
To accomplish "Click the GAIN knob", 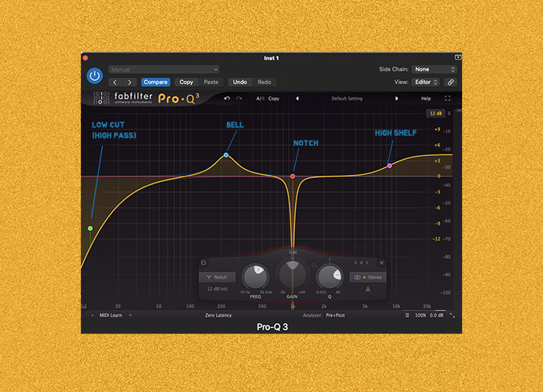I will pyautogui.click(x=292, y=274).
